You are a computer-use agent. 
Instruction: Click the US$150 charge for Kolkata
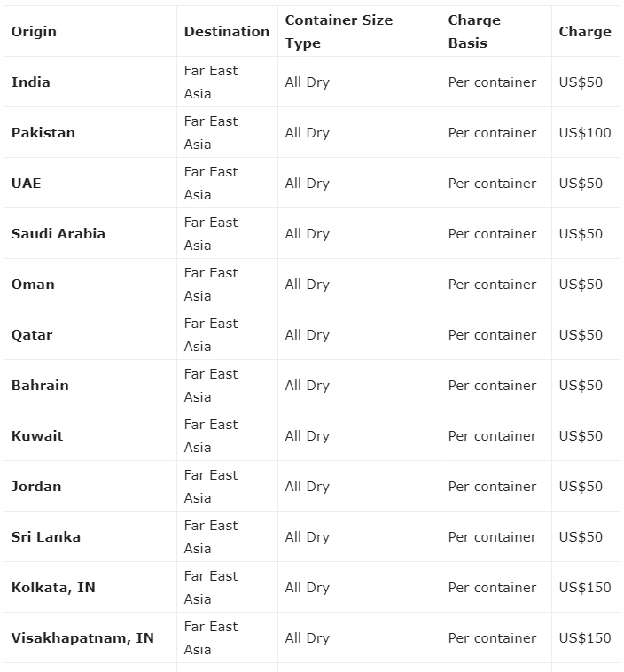point(585,587)
